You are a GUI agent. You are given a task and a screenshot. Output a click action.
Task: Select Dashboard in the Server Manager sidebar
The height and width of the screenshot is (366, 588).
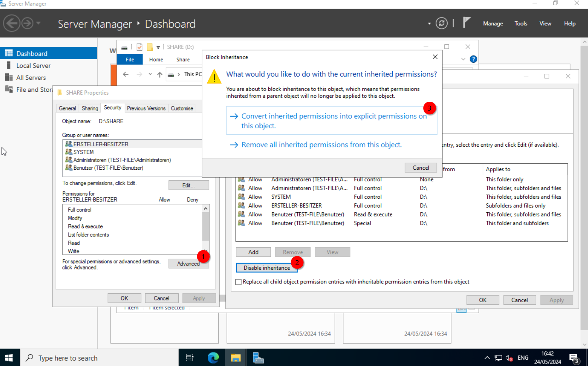click(49, 54)
